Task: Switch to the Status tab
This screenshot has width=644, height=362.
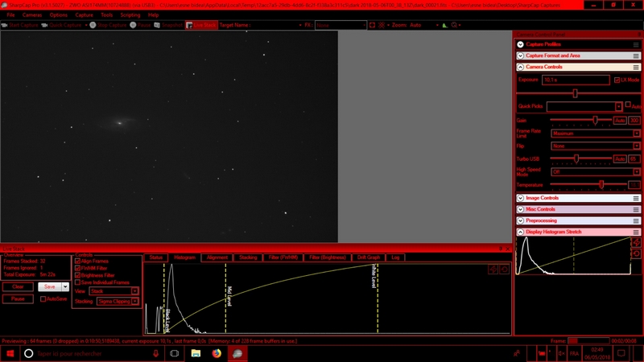Action: coord(155,257)
